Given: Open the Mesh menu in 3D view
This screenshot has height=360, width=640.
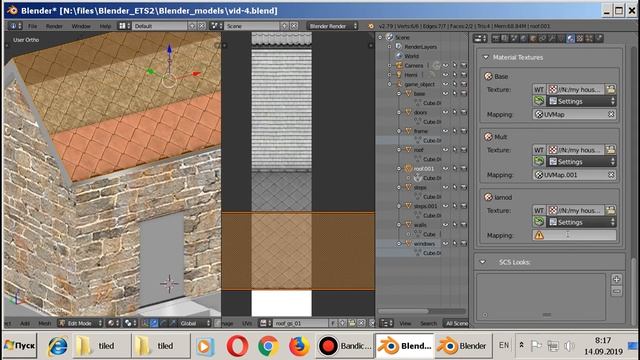Looking at the screenshot, I should tap(44, 323).
